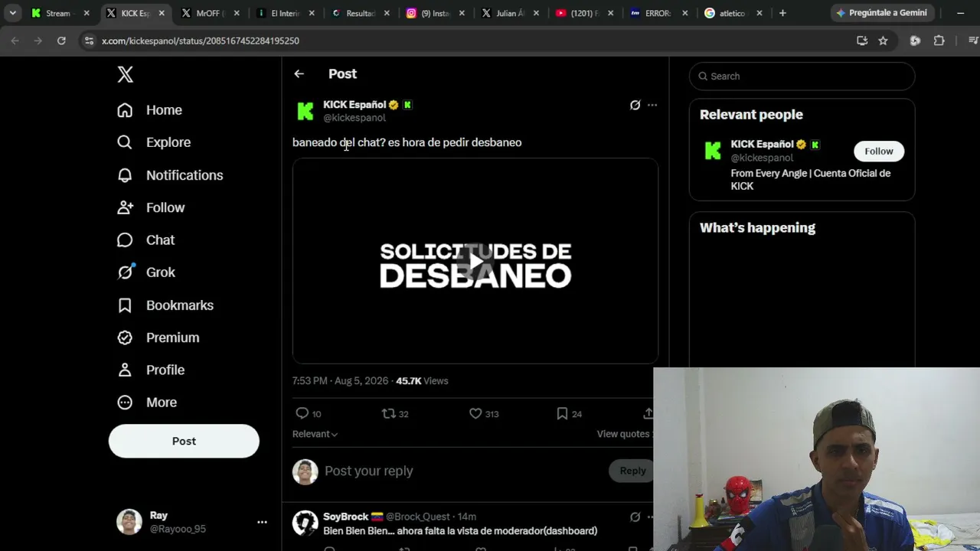
Task: Click Grok icon on SoyBrock's reply
Action: click(x=635, y=517)
